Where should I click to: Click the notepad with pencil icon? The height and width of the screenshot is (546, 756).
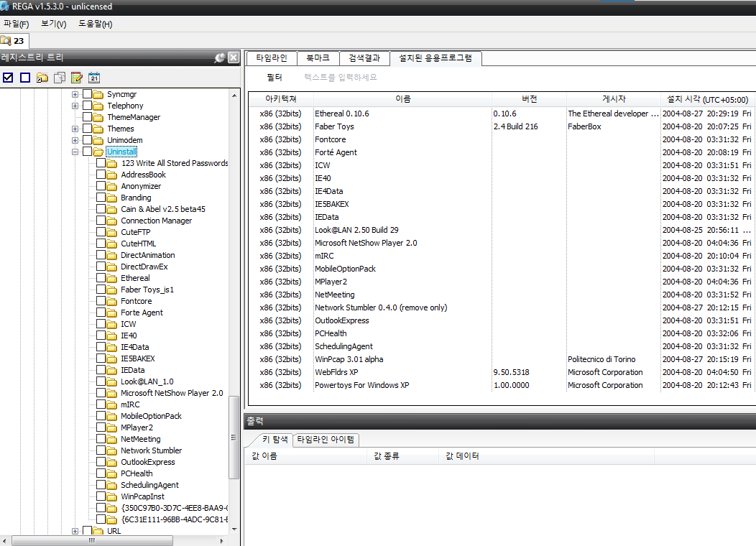click(77, 78)
